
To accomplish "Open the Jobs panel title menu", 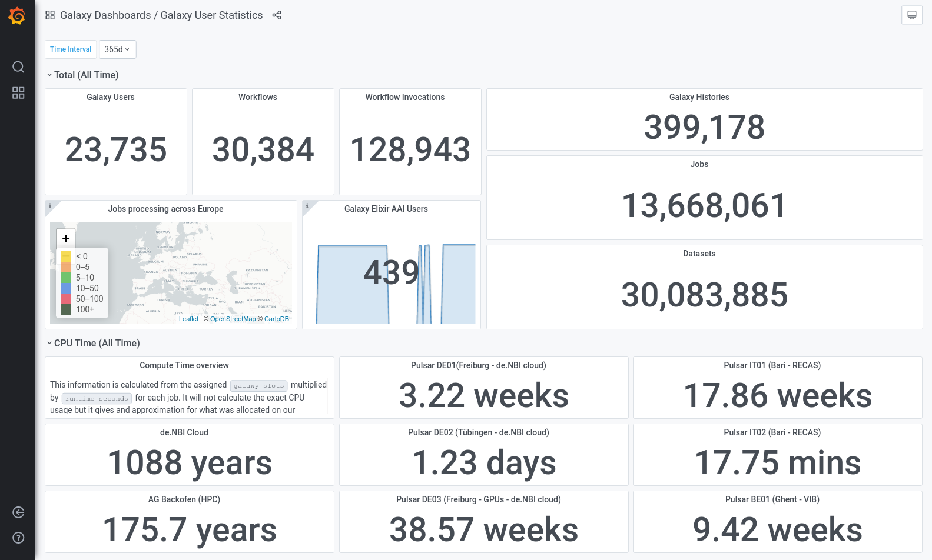I will (699, 164).
